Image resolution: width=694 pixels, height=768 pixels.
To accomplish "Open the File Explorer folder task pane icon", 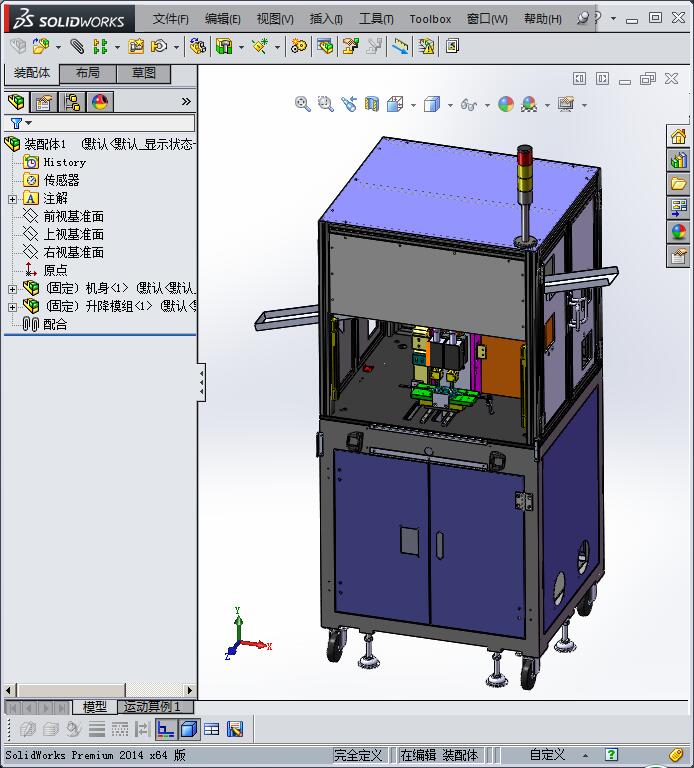I will 678,184.
